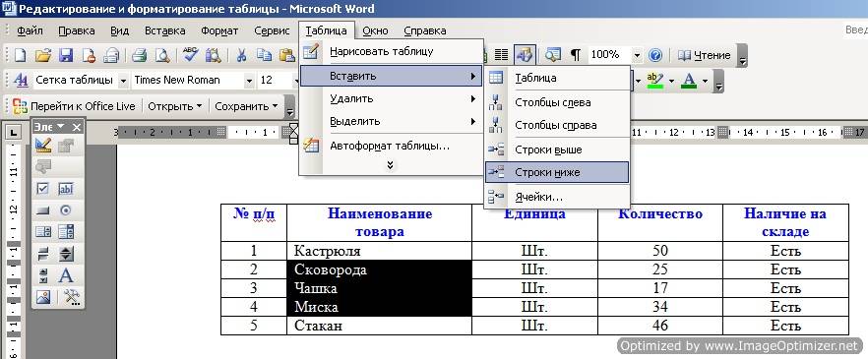Apply the font color A button
Image resolution: width=868 pixels, height=359 pixels.
click(689, 81)
